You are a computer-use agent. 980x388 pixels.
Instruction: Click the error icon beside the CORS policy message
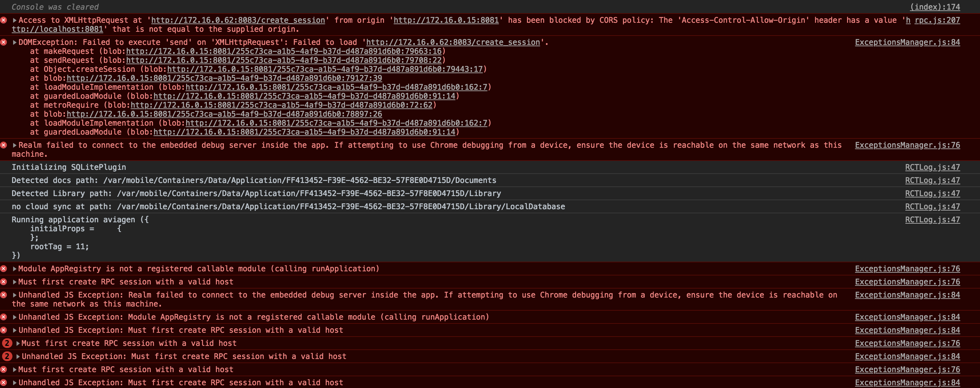(x=4, y=20)
